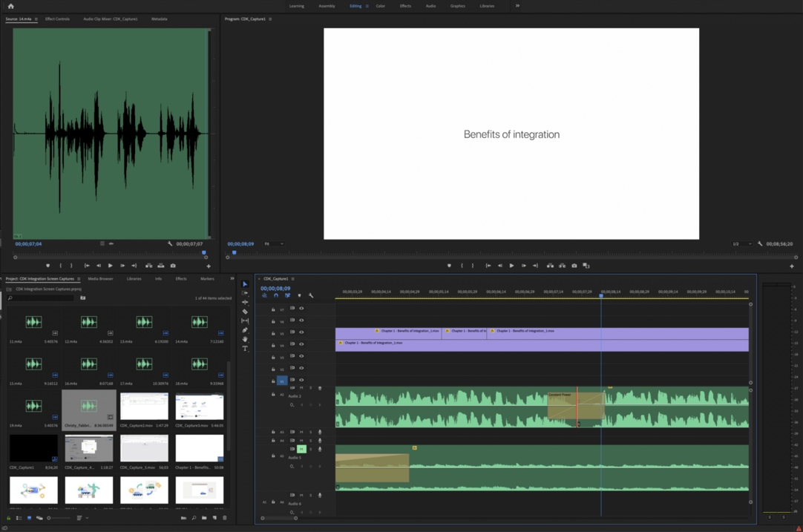Open Program monitor button editor plus

(792, 266)
